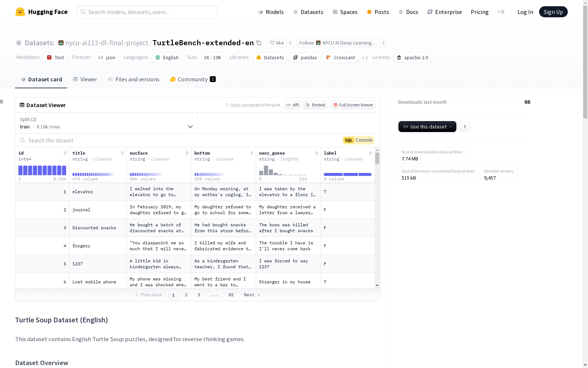The image size is (588, 368).
Task: Filter by the Text modality tag
Action: click(55, 57)
